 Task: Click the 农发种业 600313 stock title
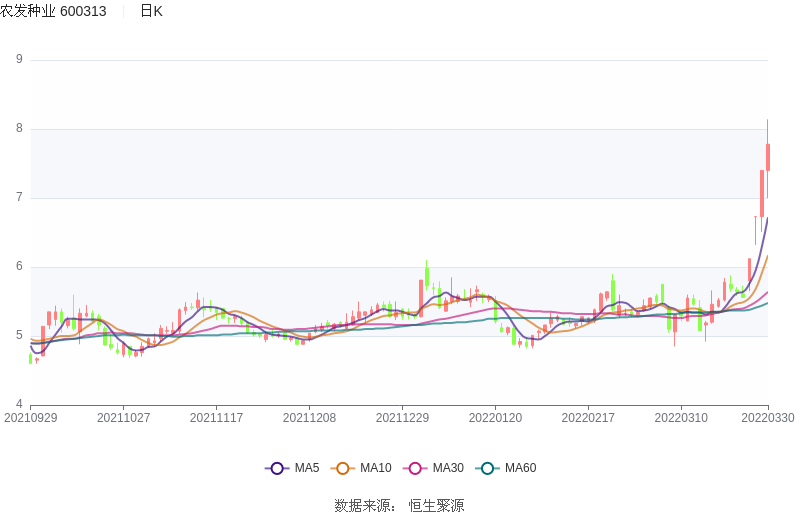point(53,11)
